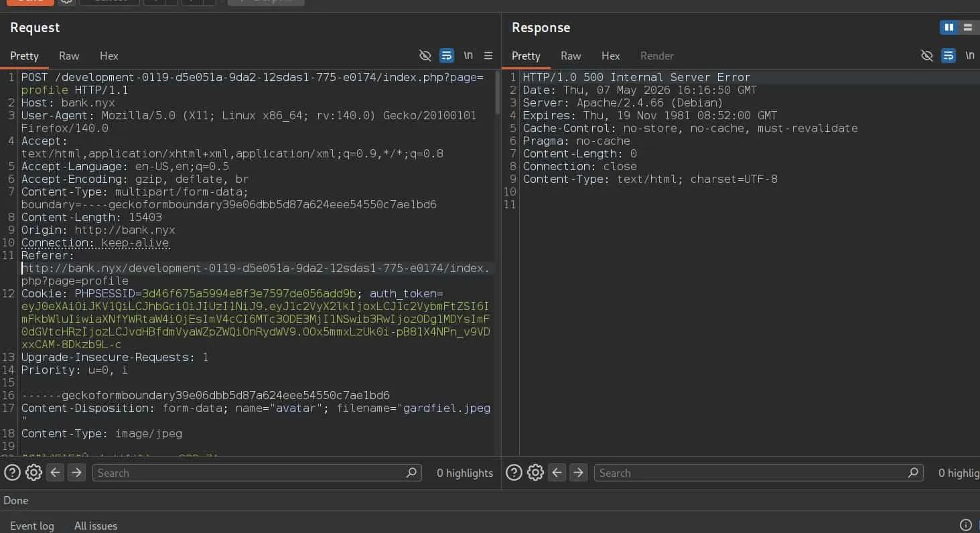Image resolution: width=980 pixels, height=533 pixels.
Task: Toggle hidden characters eye icon in Request
Action: pyautogui.click(x=425, y=56)
